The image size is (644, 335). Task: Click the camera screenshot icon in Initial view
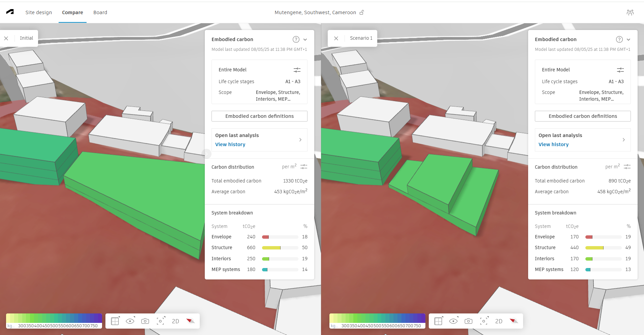tap(145, 321)
